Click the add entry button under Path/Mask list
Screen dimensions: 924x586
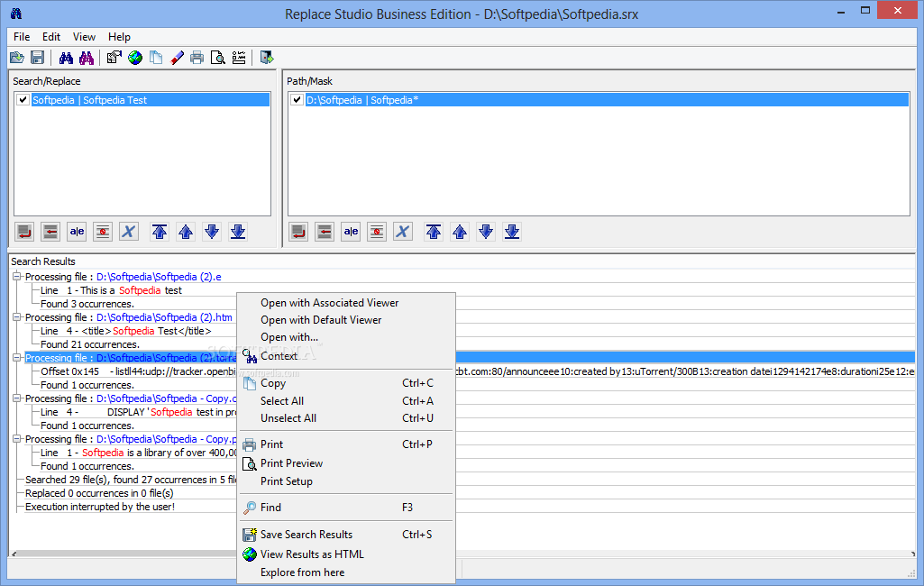(x=298, y=232)
